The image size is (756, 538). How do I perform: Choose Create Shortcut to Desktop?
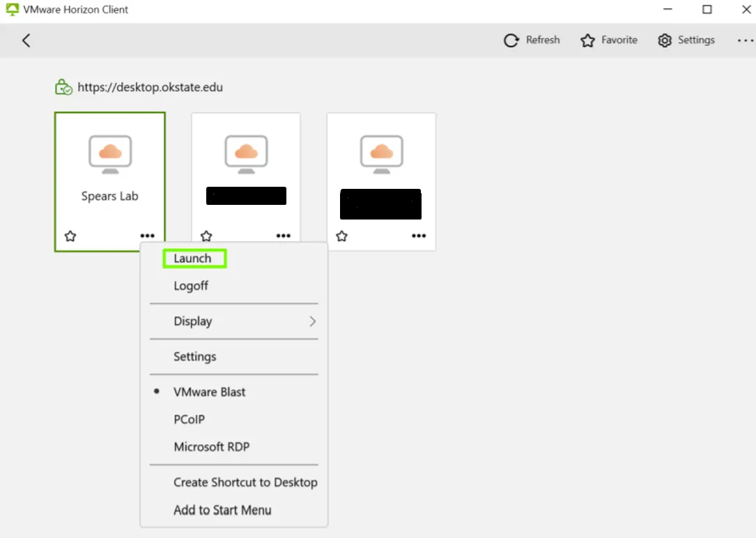234,482
